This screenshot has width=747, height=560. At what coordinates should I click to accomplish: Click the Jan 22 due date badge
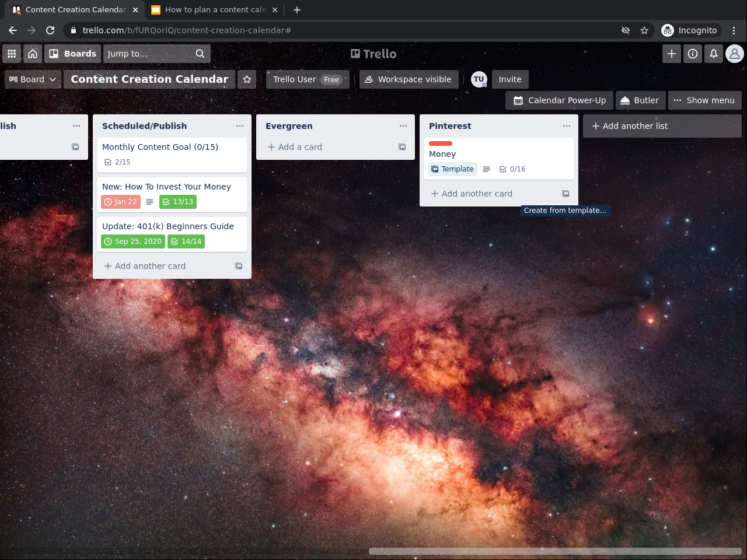(121, 202)
